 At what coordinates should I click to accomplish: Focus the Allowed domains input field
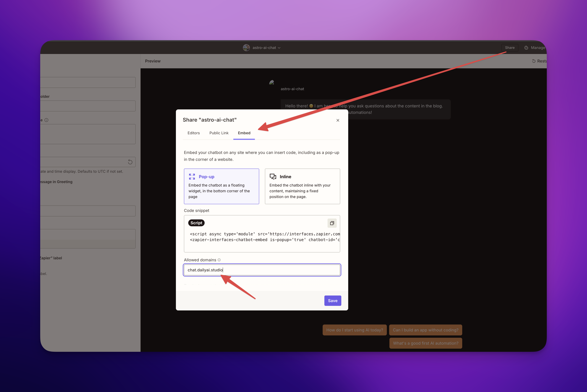(262, 270)
